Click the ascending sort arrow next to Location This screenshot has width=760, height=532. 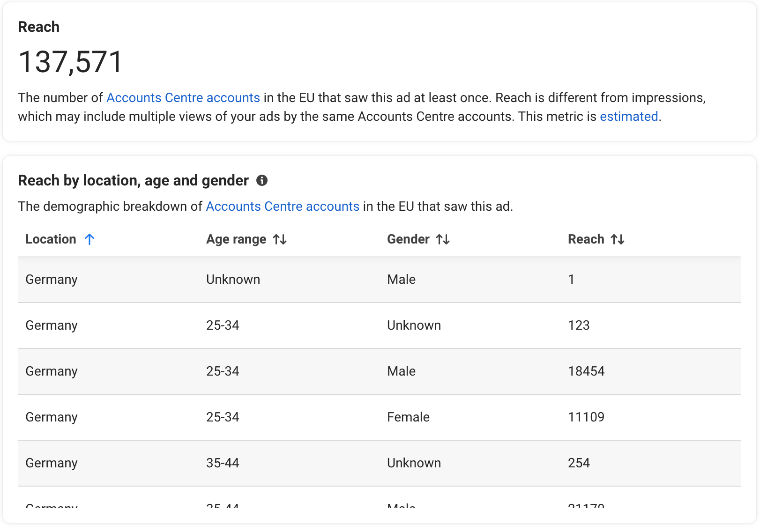(x=89, y=239)
